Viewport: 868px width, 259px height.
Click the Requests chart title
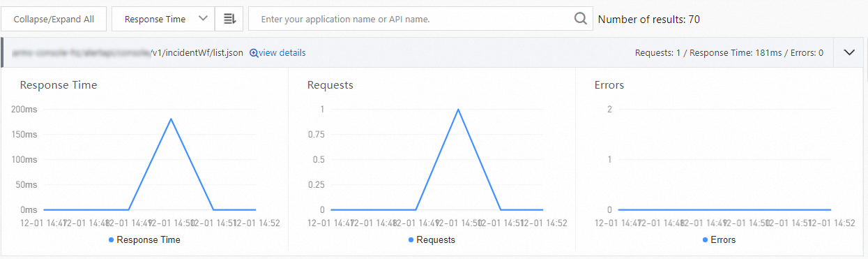tap(330, 85)
